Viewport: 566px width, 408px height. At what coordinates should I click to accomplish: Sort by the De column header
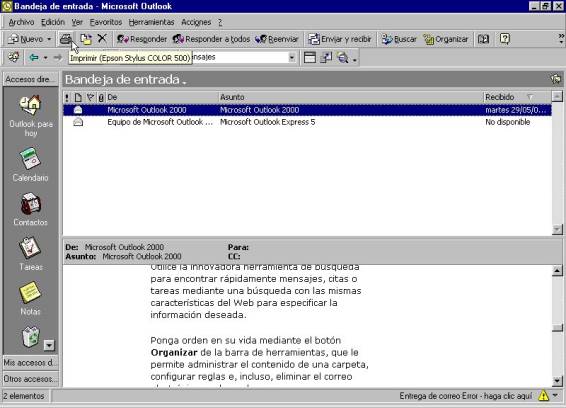click(x=162, y=97)
